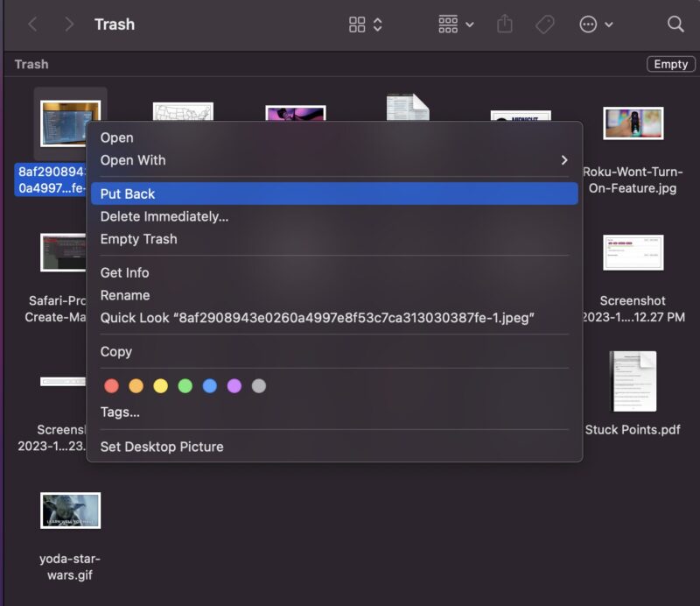Click the Search magnifier icon
The height and width of the screenshot is (606, 700).
675,24
